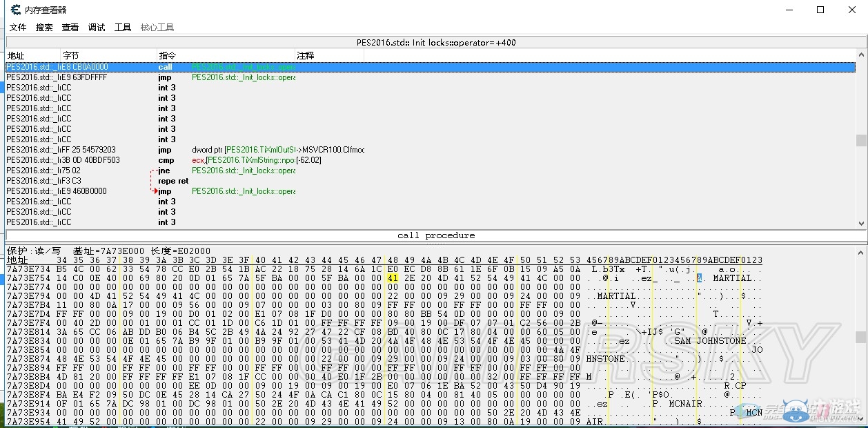Minimize the 内存查看器 window
This screenshot has width=868, height=428.
[x=789, y=10]
